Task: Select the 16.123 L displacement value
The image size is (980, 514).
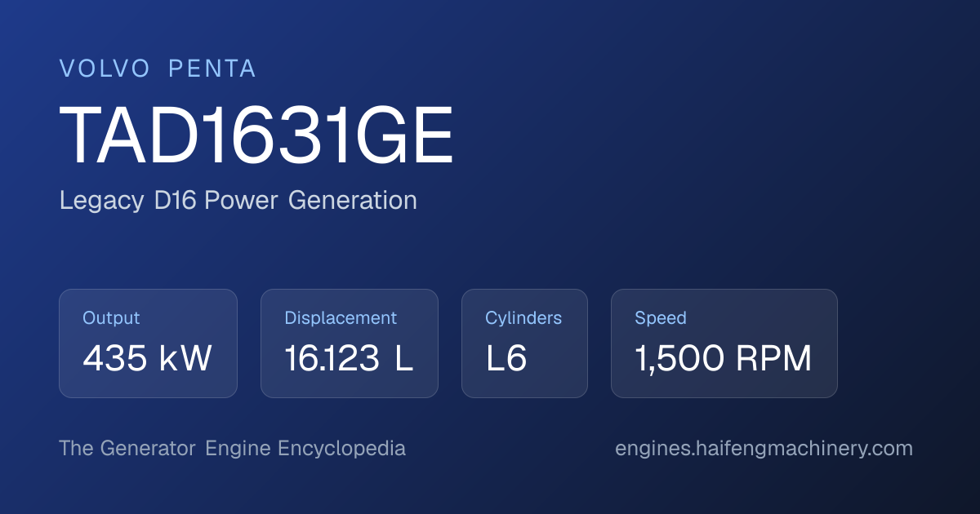Action: 349,359
